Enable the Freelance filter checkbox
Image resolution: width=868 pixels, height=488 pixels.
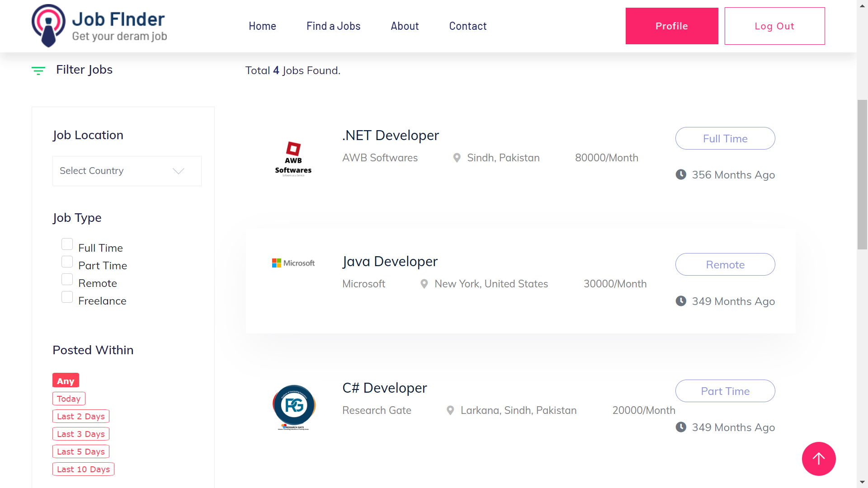[x=67, y=296]
